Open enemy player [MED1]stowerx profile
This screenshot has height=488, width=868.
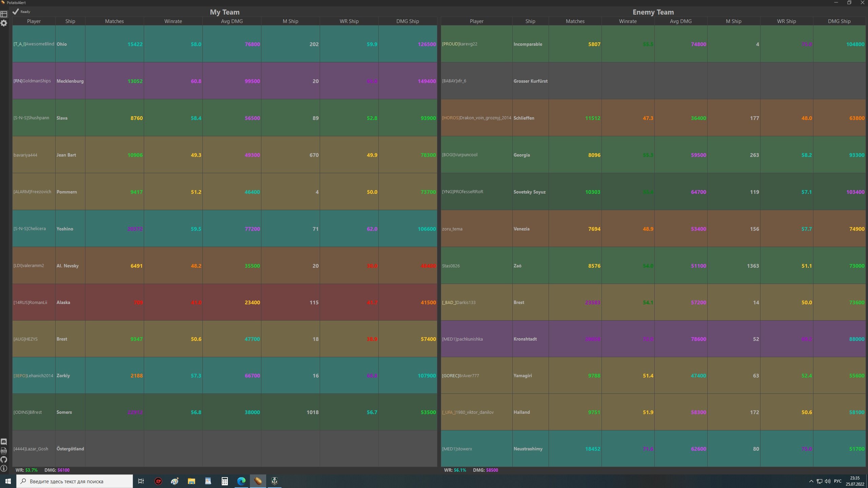(457, 449)
